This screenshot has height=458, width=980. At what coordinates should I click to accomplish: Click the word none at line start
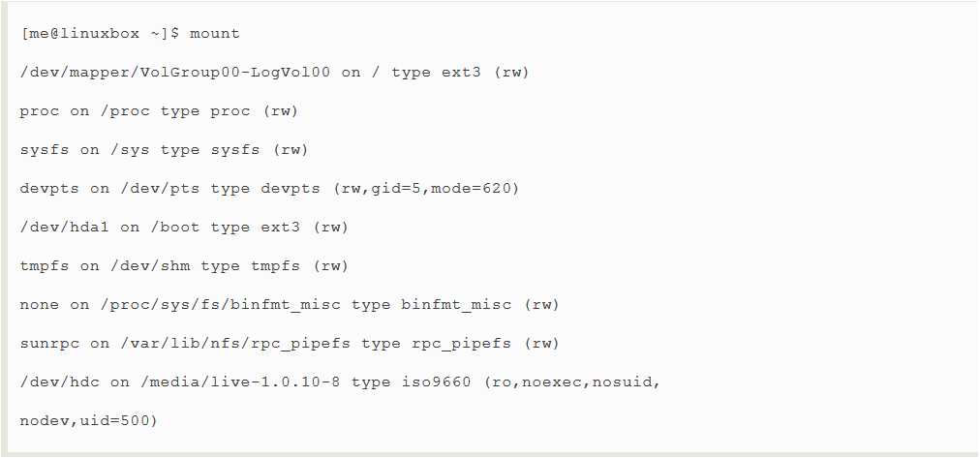pos(39,305)
